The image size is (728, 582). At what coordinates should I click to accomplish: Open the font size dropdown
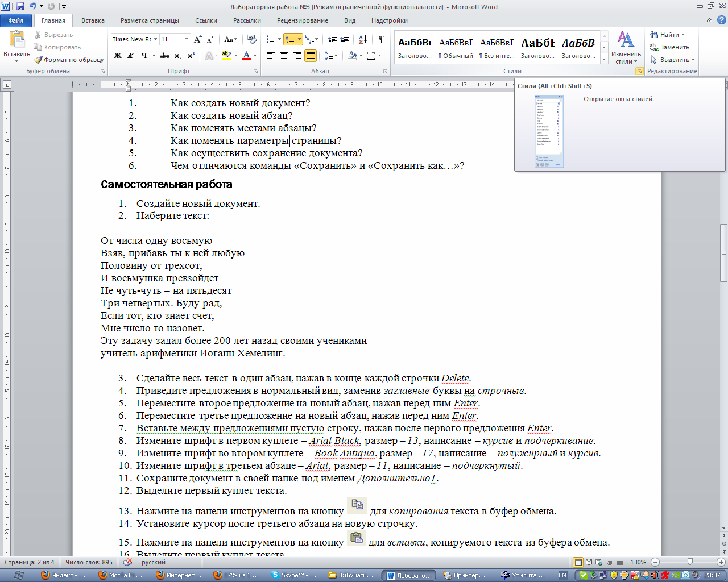click(187, 39)
